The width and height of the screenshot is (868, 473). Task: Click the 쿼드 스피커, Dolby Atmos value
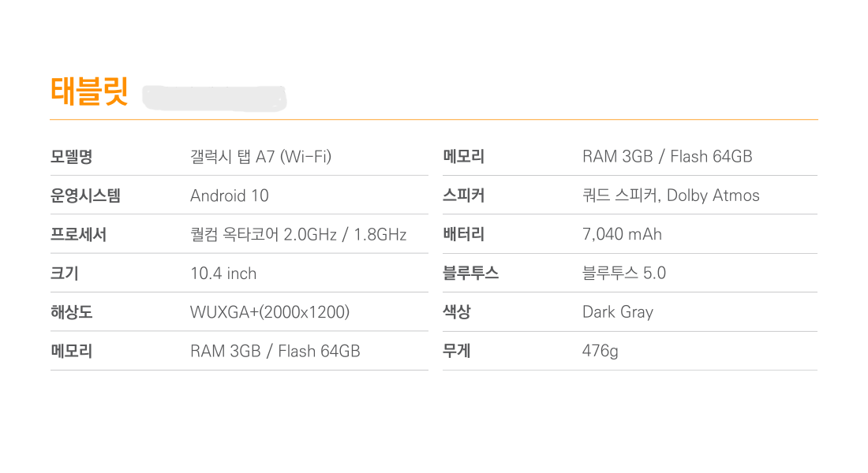pos(671,196)
